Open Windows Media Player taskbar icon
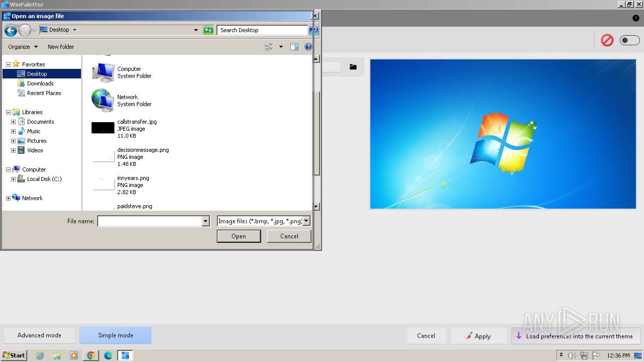 [x=74, y=355]
